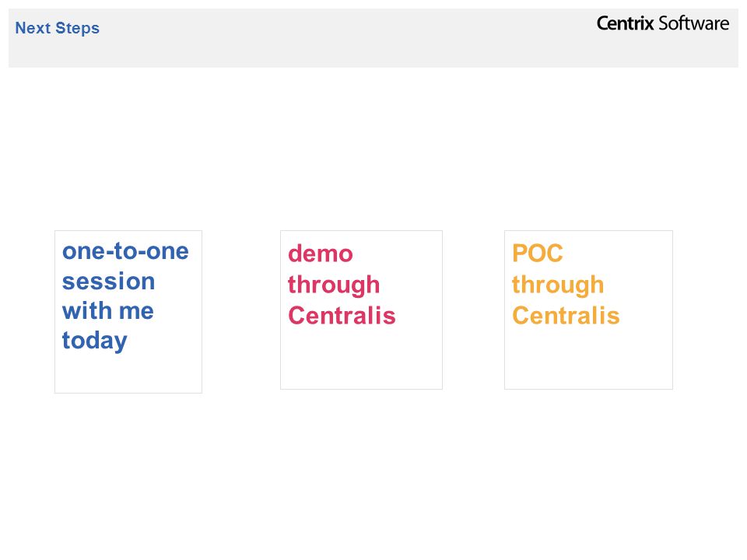Click the red word 'Centralis'
The image size is (747, 560).
coord(342,316)
